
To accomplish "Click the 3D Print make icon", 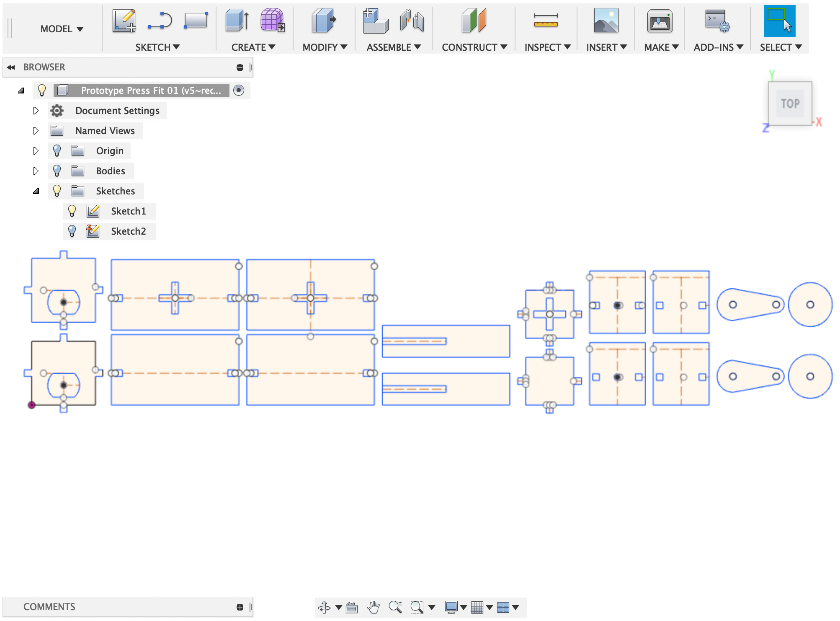I will (x=660, y=21).
